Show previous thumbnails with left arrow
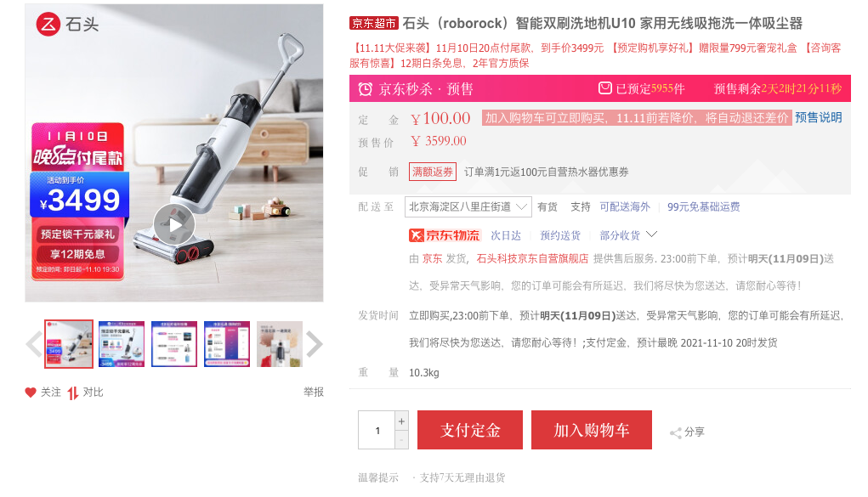The height and width of the screenshot is (497, 868). 34,344
